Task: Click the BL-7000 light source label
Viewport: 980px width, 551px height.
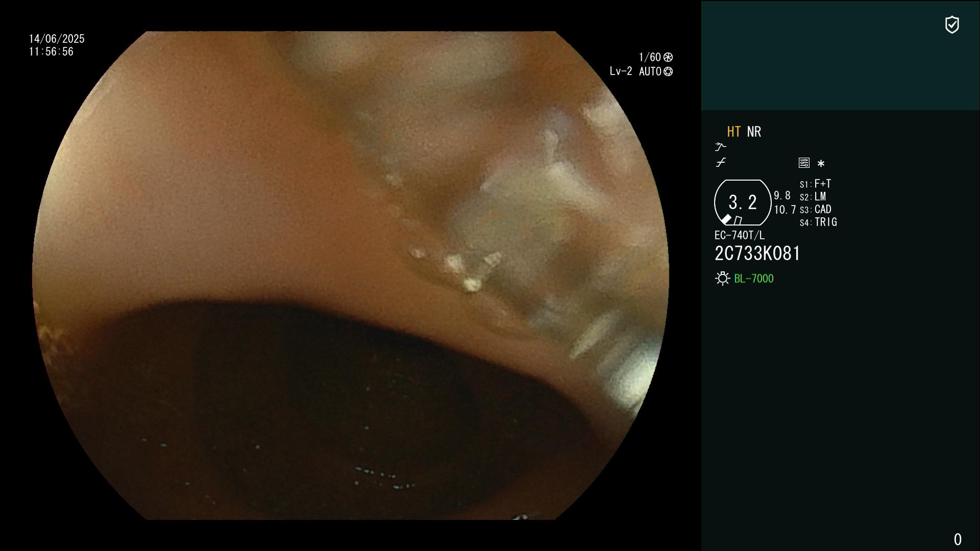Action: pos(754,279)
